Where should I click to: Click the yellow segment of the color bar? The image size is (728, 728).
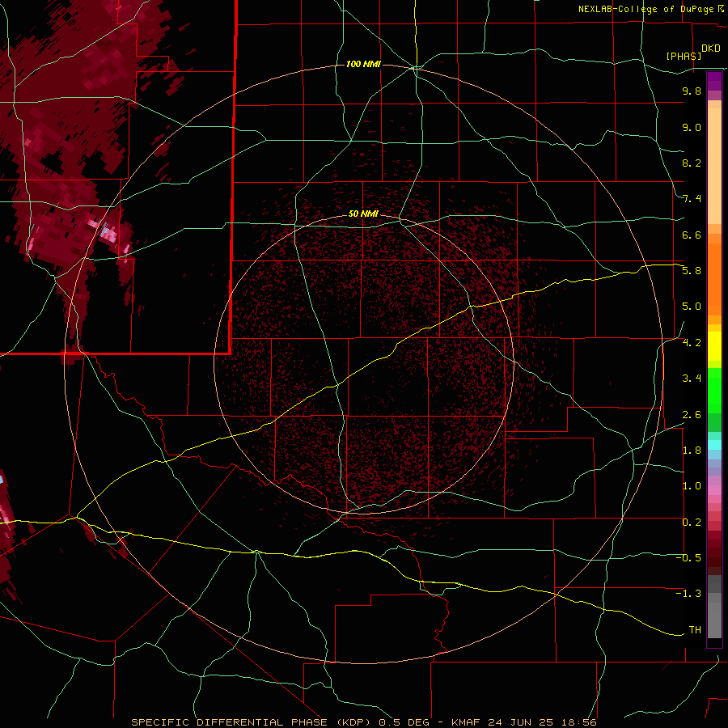(x=714, y=346)
